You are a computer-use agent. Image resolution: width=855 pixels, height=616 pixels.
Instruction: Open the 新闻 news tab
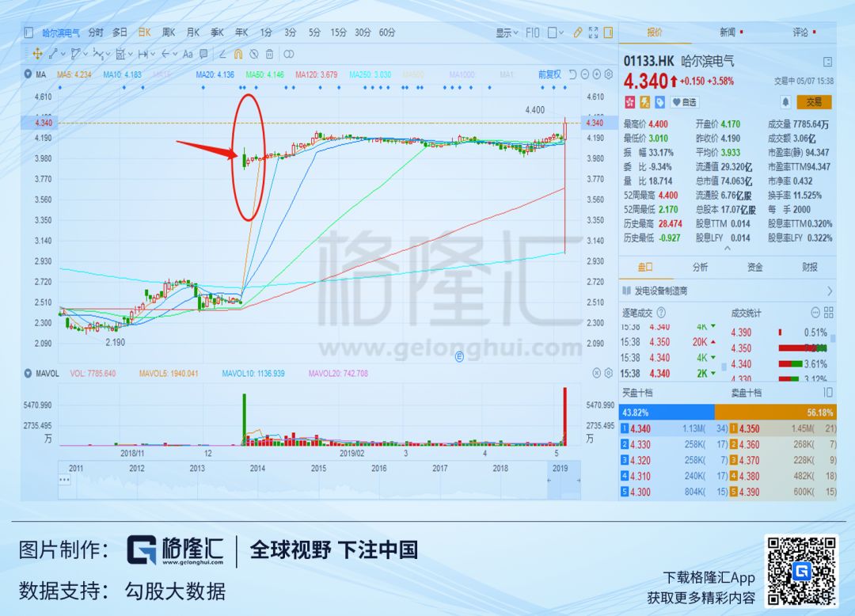coord(728,32)
